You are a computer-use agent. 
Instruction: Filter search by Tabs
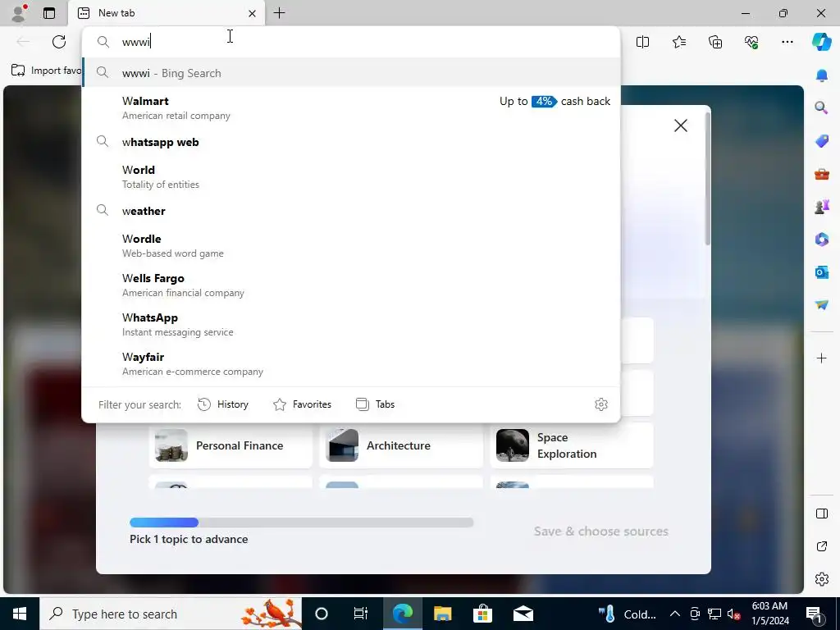tap(375, 404)
